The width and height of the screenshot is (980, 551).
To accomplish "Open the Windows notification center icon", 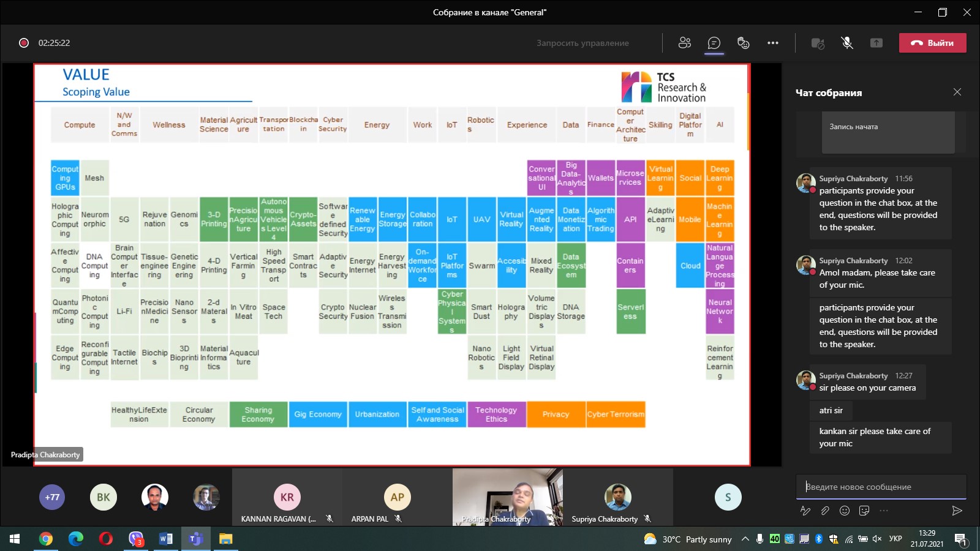I will click(x=961, y=539).
